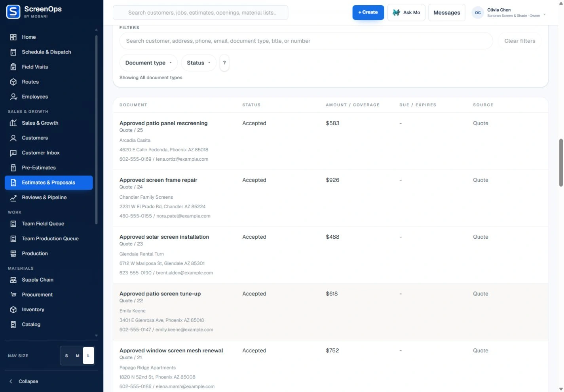Viewport: 564px width, 392px height.
Task: Open Estimates & Proposals in sidebar
Action: click(x=49, y=183)
